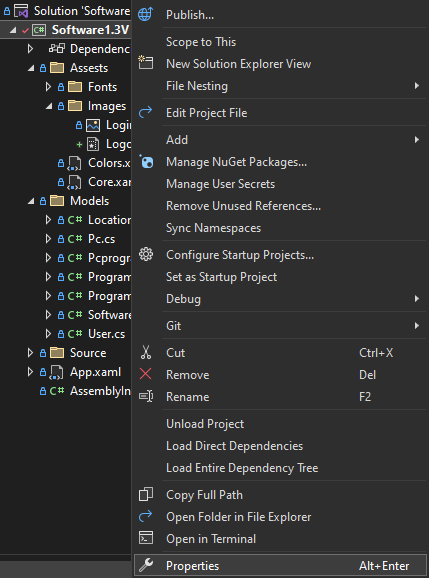This screenshot has width=429, height=578.
Task: Select the Pcprogr file in Models
Action: 109,258
